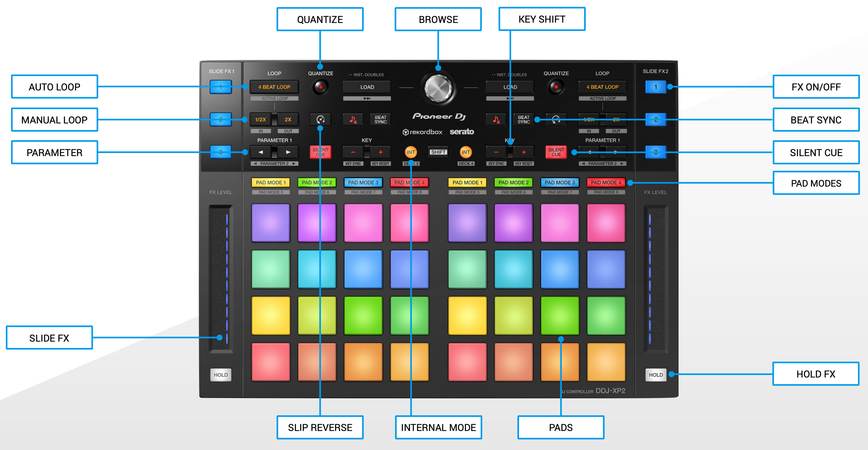
Task: Click the right deck 4 BEAT LOOP button
Action: [x=603, y=87]
